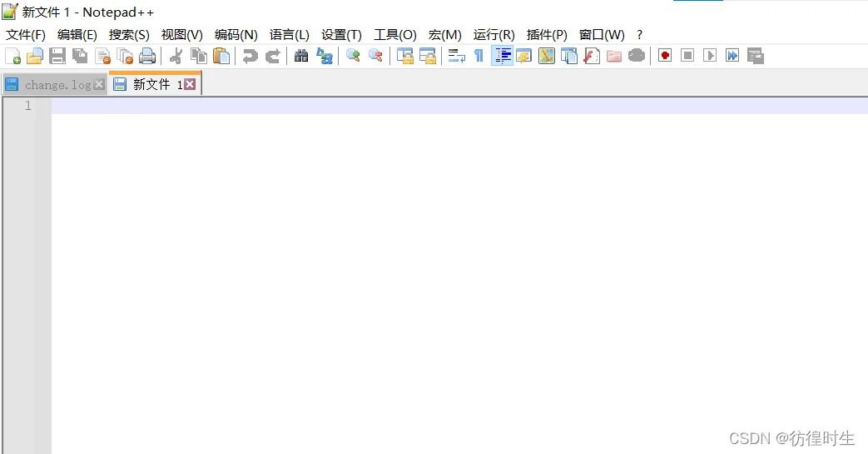Select the 新文件 1 tab
Screen dimensions: 868x454
(x=155, y=84)
